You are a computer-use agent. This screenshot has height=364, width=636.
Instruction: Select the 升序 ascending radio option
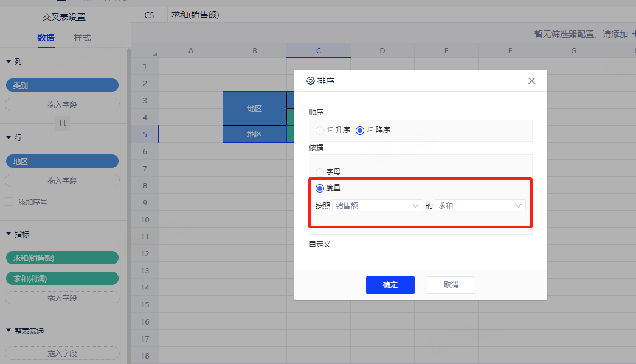[320, 130]
